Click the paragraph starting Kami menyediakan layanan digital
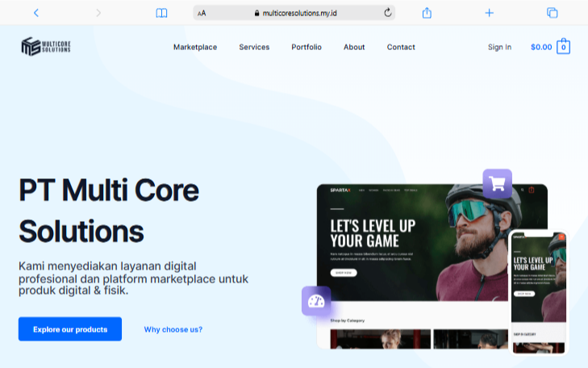Viewport: 588px width, 368px height. tap(133, 278)
